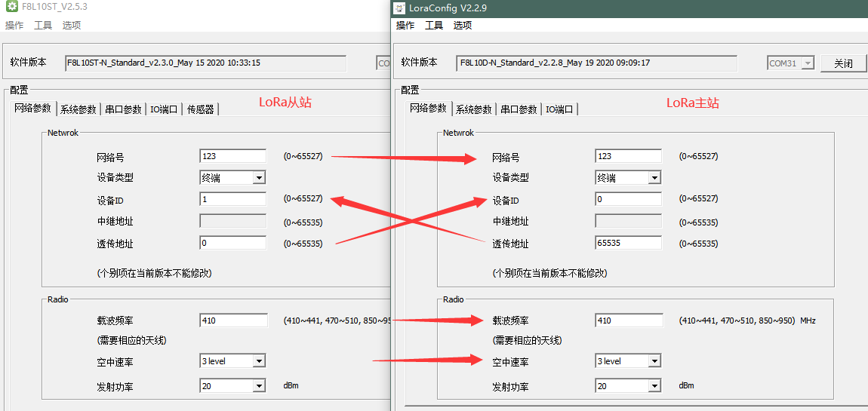Click the 载波频率 label in F8L10ST window
868x411 pixels.
(x=115, y=321)
